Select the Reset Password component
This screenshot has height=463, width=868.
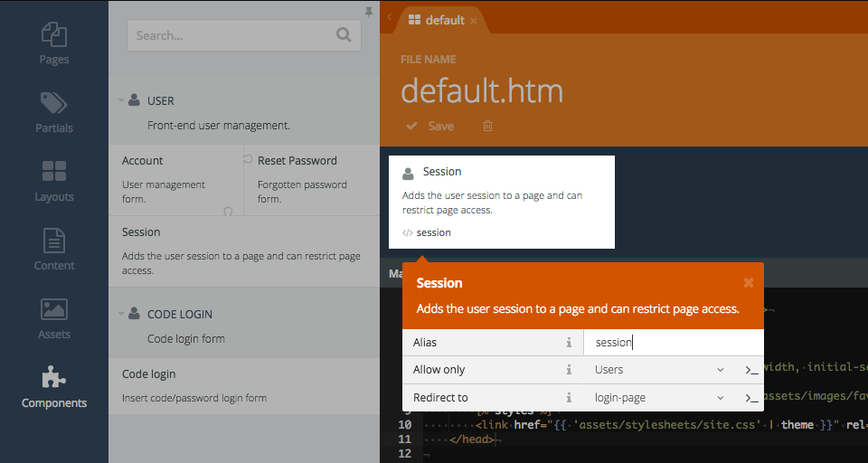pyautogui.click(x=312, y=180)
